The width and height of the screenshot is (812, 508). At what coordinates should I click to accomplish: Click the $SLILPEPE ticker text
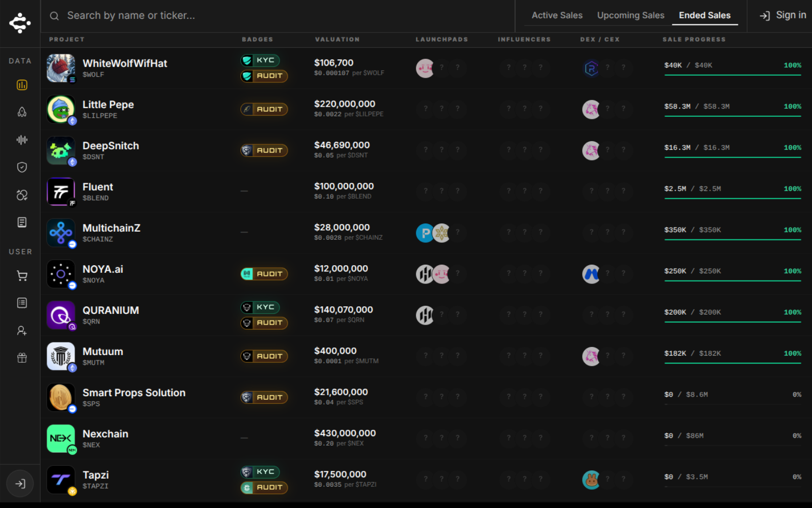[x=100, y=116]
